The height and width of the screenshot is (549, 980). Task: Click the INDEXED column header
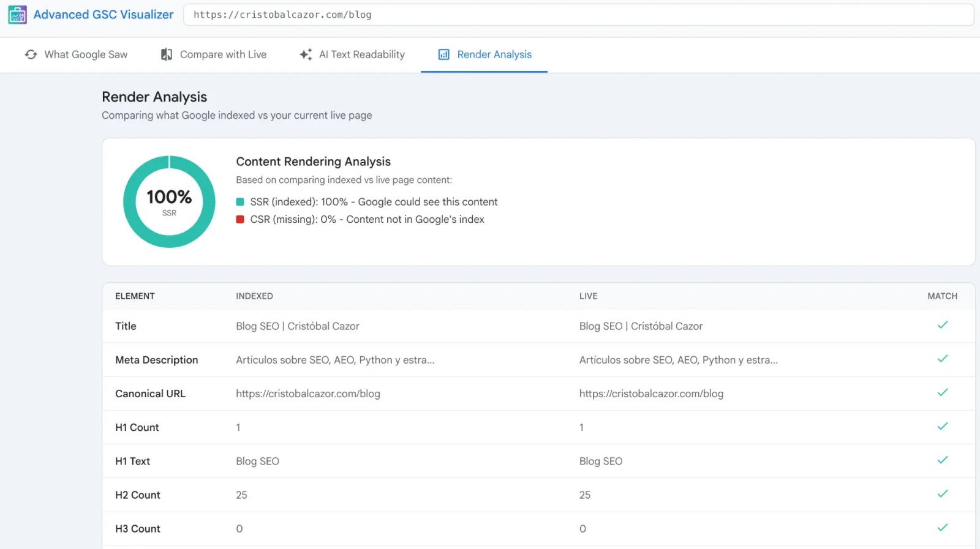click(255, 296)
